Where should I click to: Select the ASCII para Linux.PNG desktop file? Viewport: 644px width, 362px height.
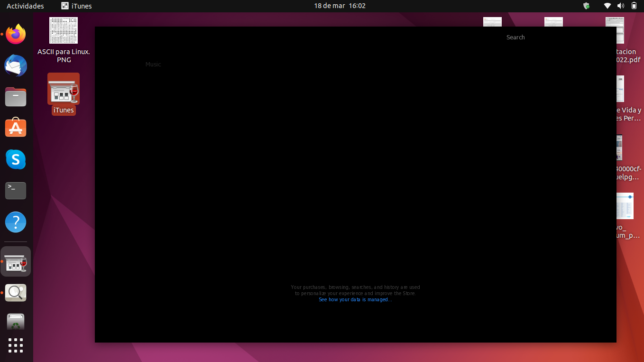click(64, 40)
